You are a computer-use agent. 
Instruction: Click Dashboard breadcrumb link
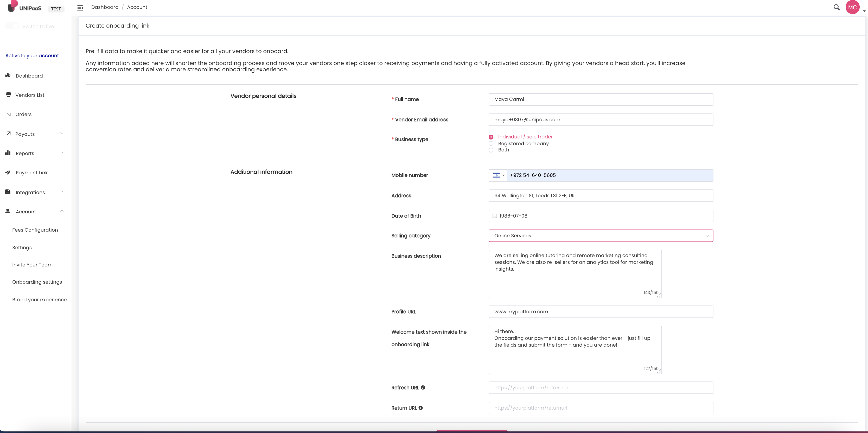click(105, 7)
